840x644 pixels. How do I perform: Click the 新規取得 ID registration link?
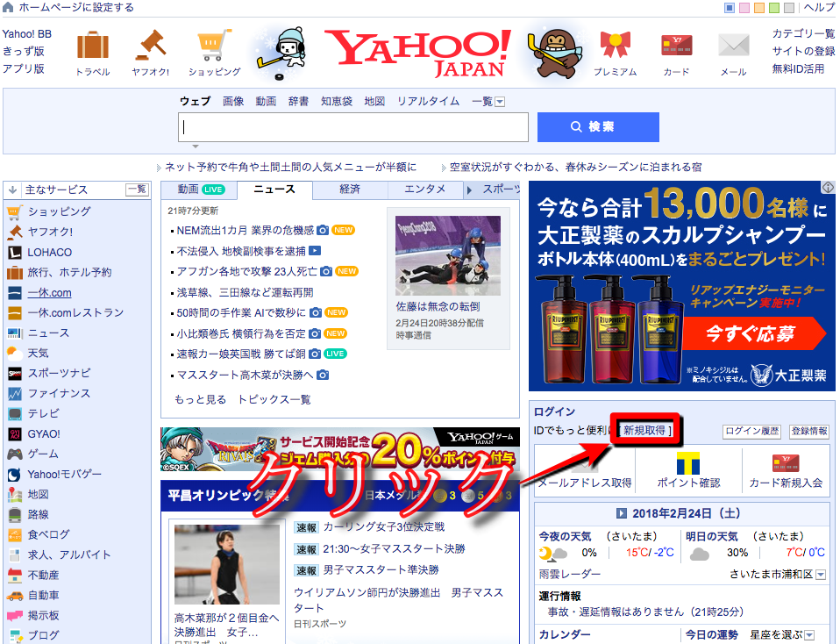[x=644, y=430]
